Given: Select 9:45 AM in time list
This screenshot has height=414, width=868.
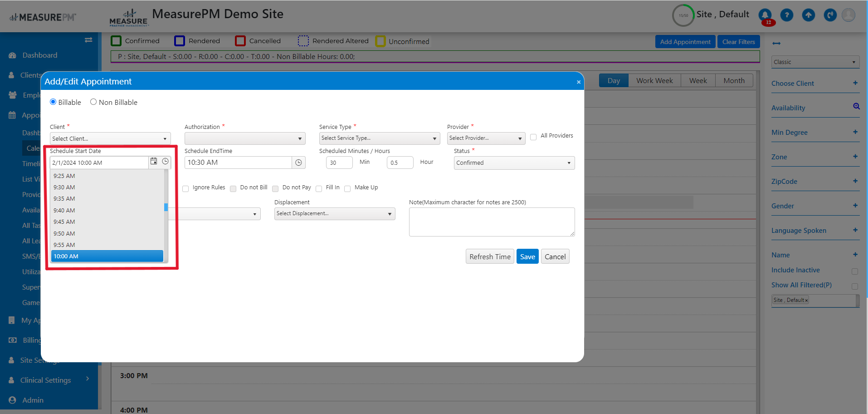Looking at the screenshot, I should click(107, 222).
